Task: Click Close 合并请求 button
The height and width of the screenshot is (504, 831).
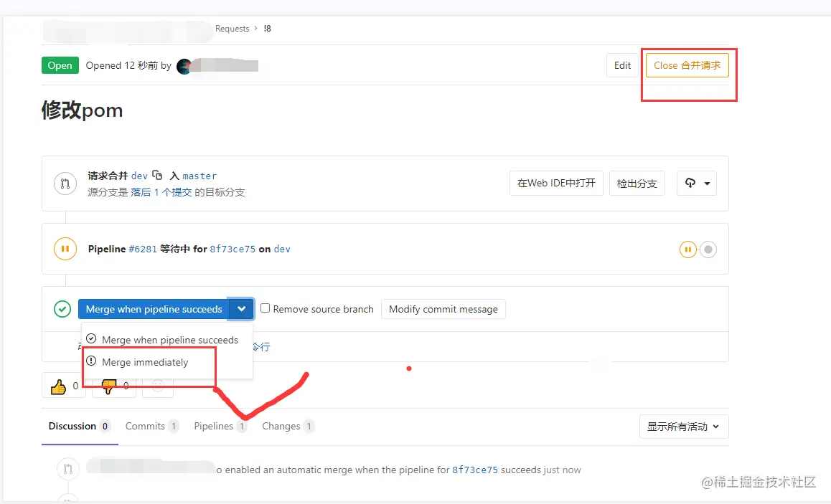Action: point(687,65)
